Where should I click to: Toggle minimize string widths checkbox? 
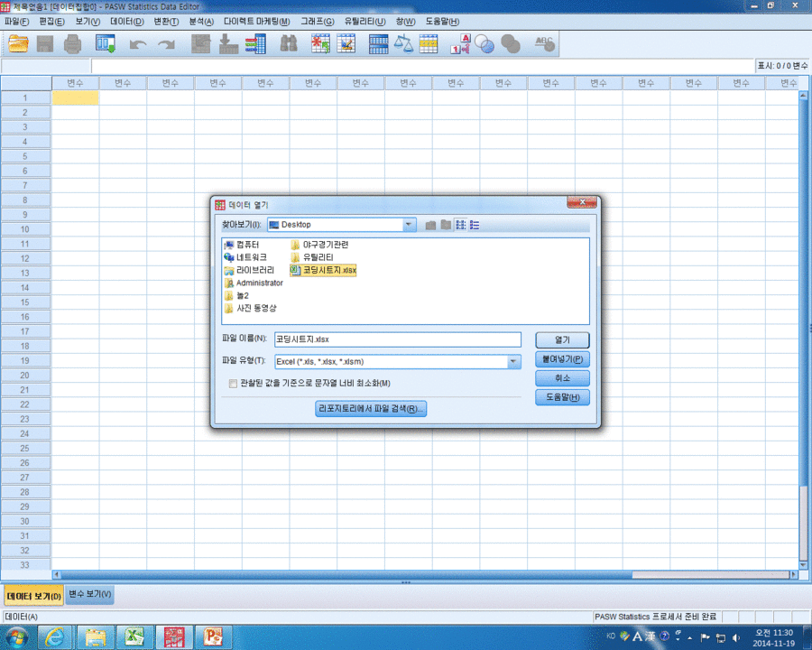[233, 384]
